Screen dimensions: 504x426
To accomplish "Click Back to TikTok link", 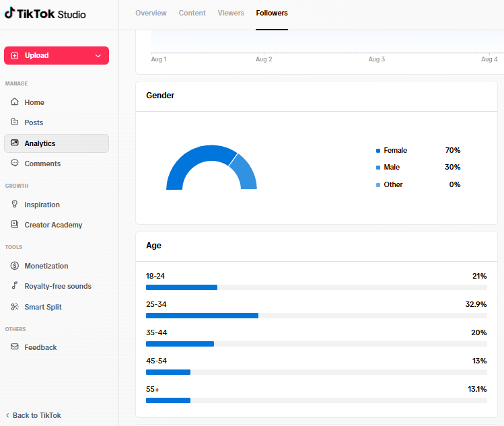I will point(34,415).
